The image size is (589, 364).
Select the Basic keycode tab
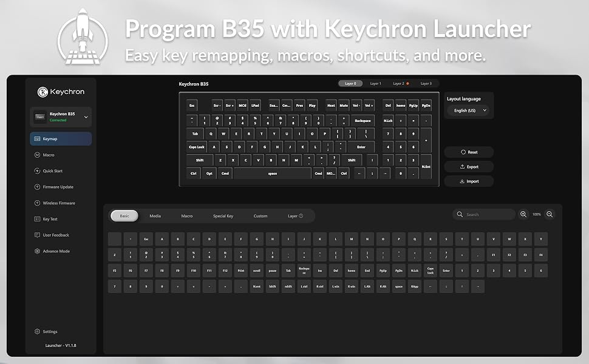(124, 216)
